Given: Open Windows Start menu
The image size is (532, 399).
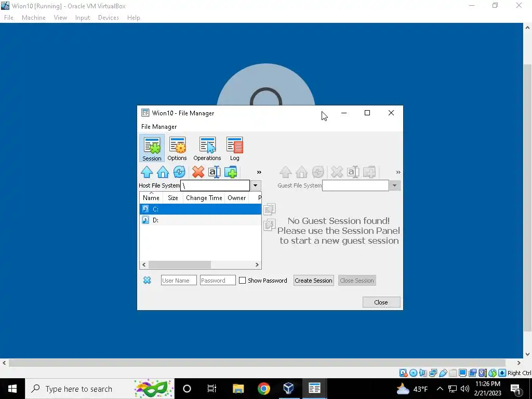Looking at the screenshot, I should pos(12,389).
